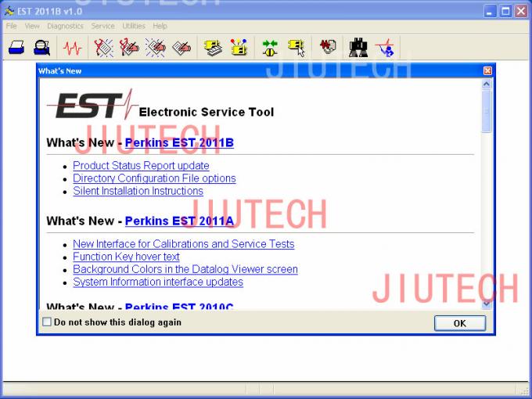532x399 pixels.
Task: Close the What's New dialog
Action: [x=487, y=70]
